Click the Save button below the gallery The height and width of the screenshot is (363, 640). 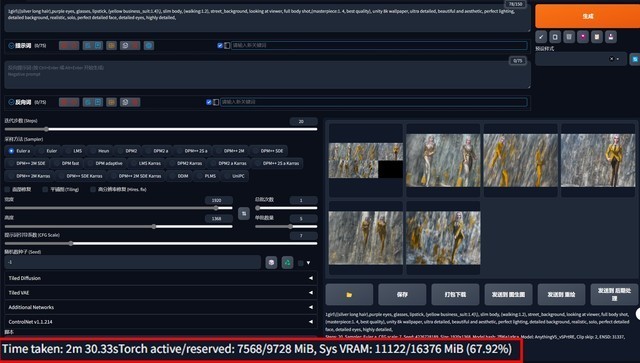[402, 294]
